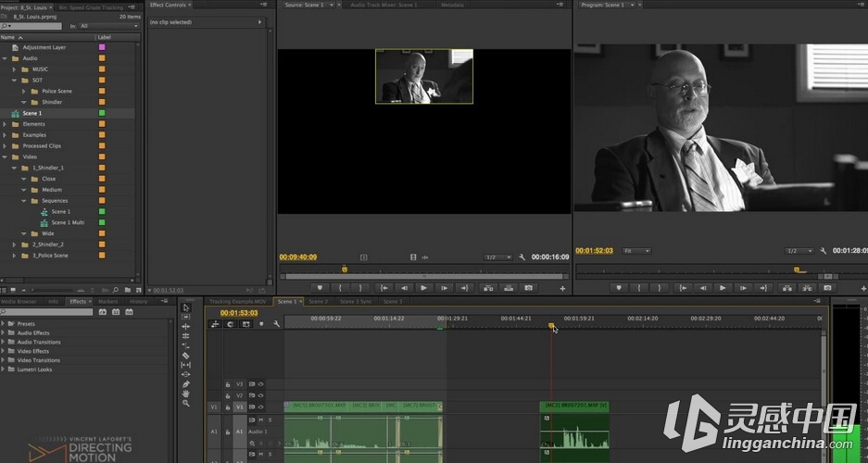Image resolution: width=868 pixels, height=463 pixels.
Task: Toggle lock on track V3
Action: coord(228,384)
